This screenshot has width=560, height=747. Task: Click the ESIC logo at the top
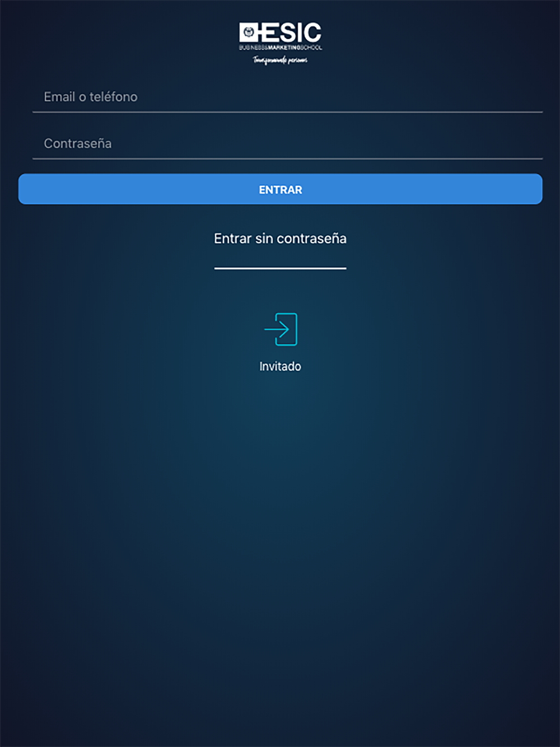281,44
